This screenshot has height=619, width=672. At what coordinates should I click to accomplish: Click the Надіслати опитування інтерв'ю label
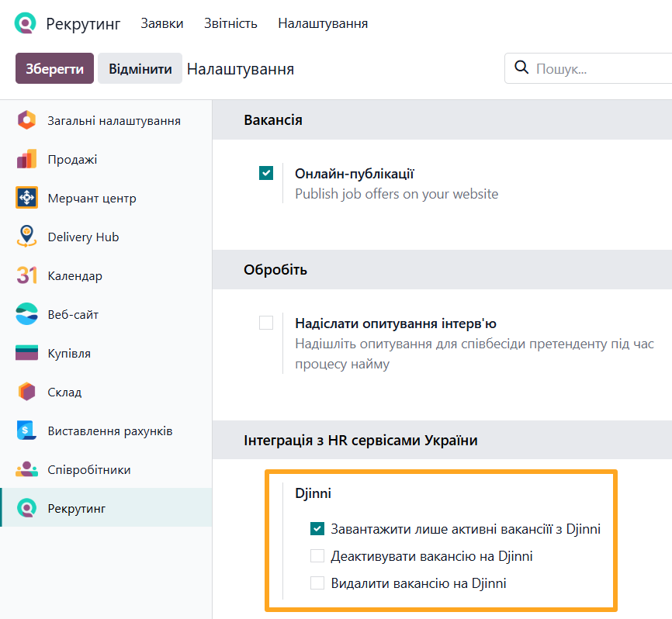pos(396,323)
